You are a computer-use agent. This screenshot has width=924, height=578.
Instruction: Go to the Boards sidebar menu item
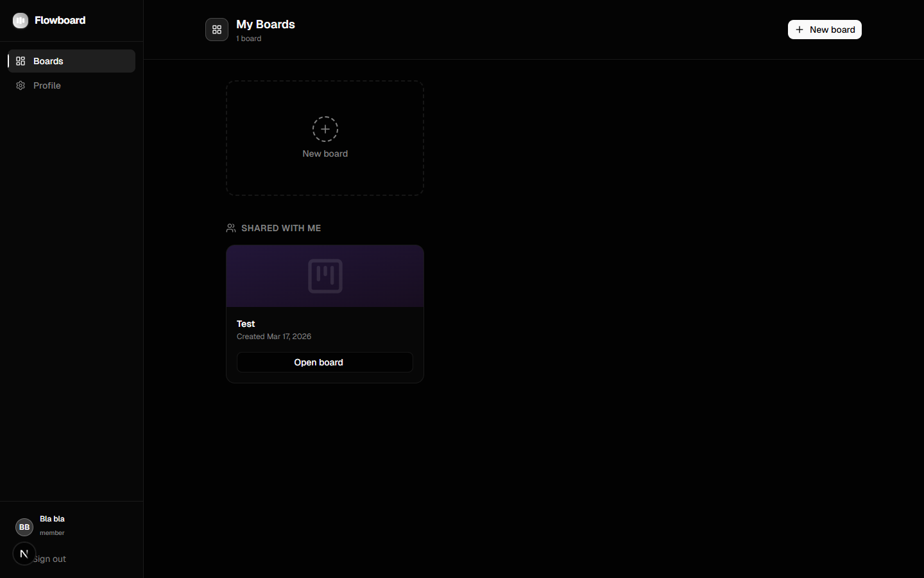(x=71, y=61)
